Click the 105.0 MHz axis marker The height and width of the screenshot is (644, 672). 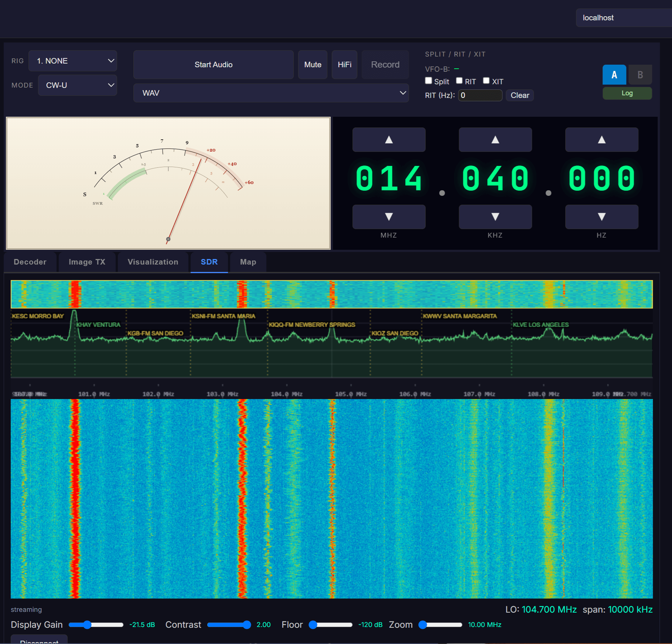[x=351, y=394]
